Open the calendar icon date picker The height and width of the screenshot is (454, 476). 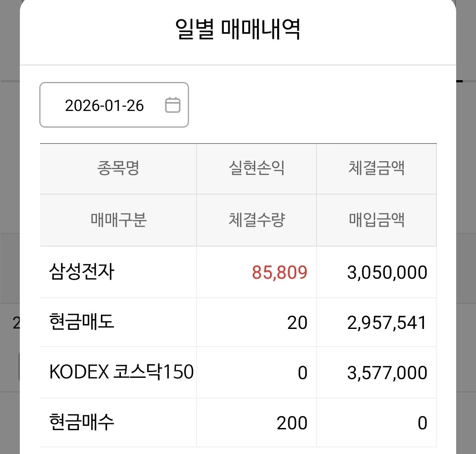pyautogui.click(x=172, y=105)
